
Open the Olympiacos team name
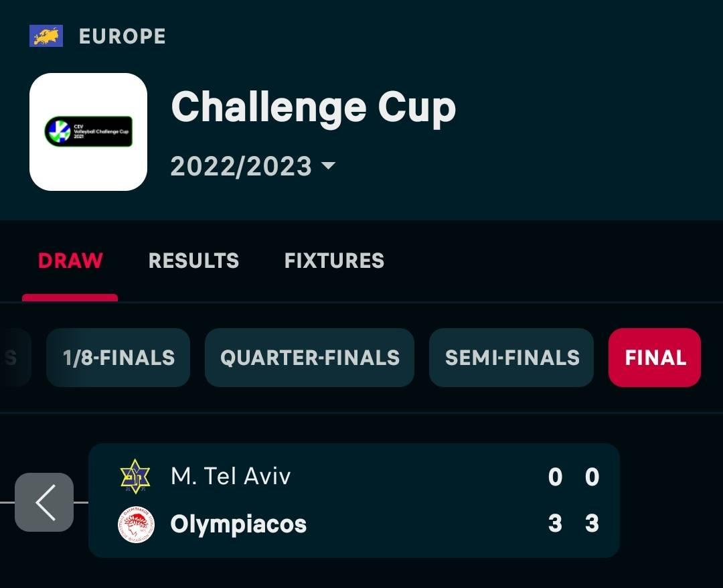(x=238, y=524)
